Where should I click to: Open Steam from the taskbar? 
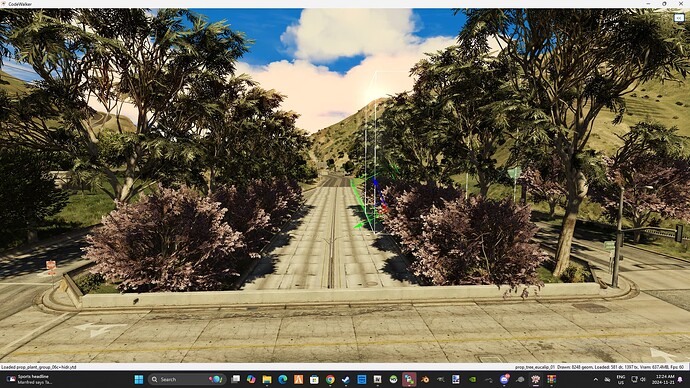[346, 379]
